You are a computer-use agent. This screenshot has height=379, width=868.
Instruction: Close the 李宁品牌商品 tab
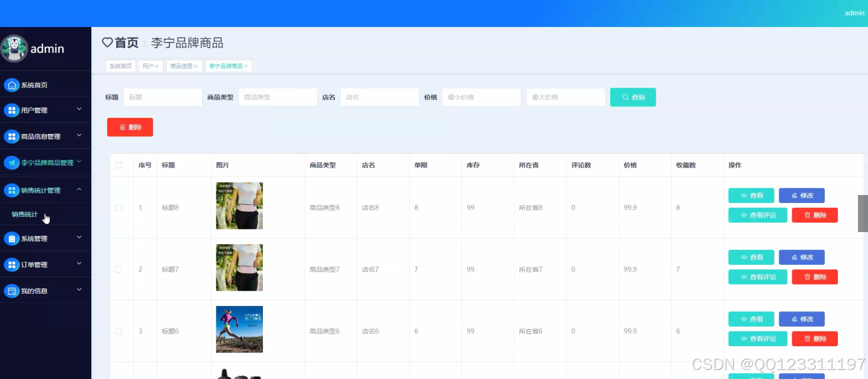(x=246, y=66)
